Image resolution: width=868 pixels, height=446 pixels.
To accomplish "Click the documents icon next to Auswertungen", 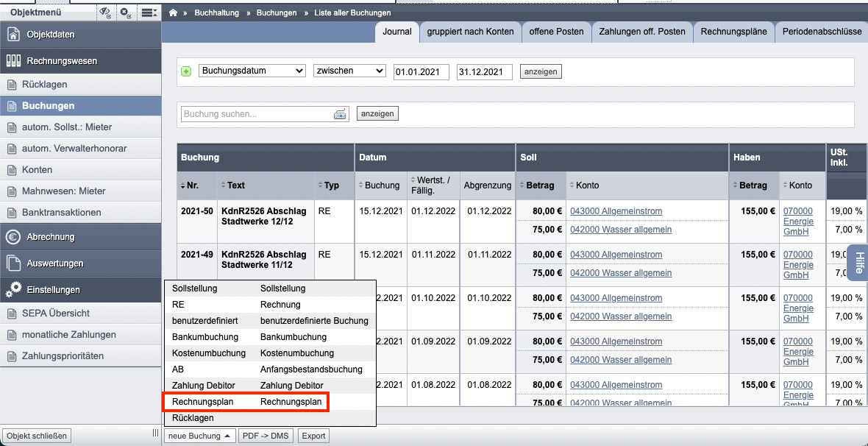I will pyautogui.click(x=14, y=263).
